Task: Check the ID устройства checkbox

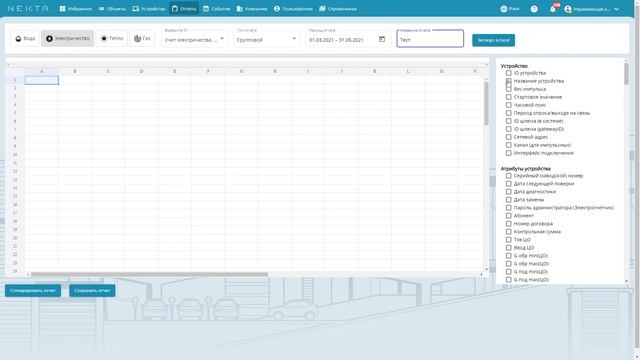Action: click(x=509, y=73)
